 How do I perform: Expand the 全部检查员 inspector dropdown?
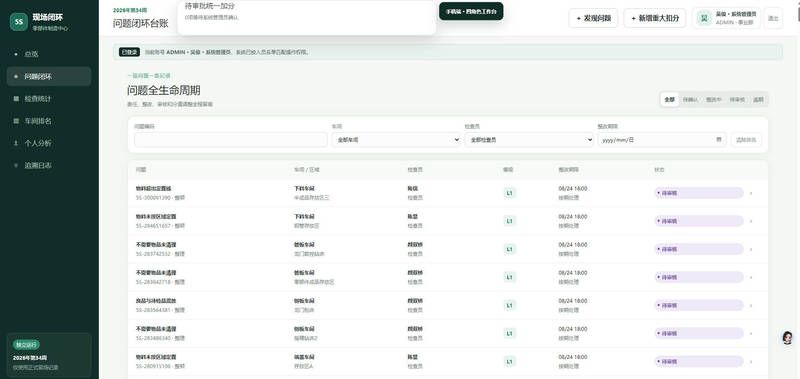click(x=529, y=140)
